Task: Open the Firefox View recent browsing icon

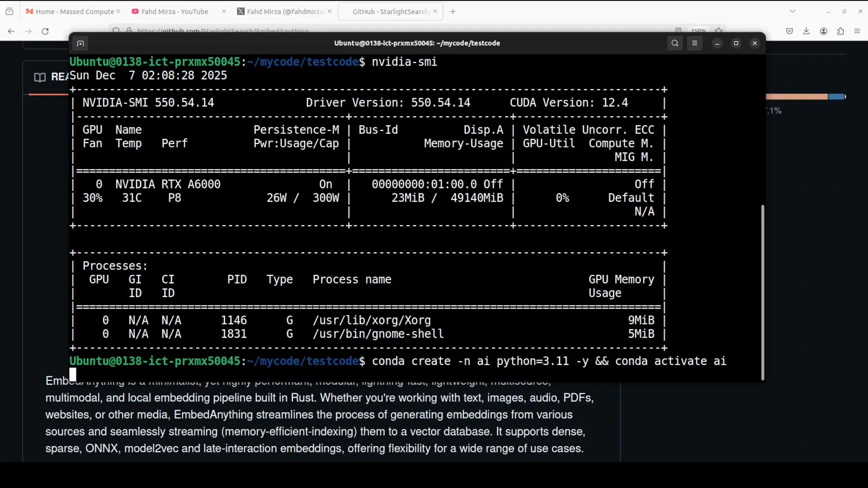Action: click(x=9, y=11)
